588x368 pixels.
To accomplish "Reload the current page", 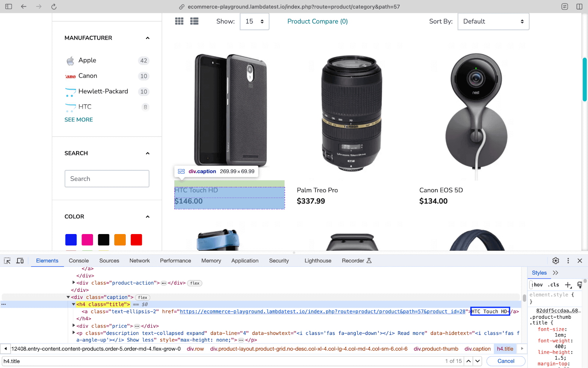I will tap(54, 7).
